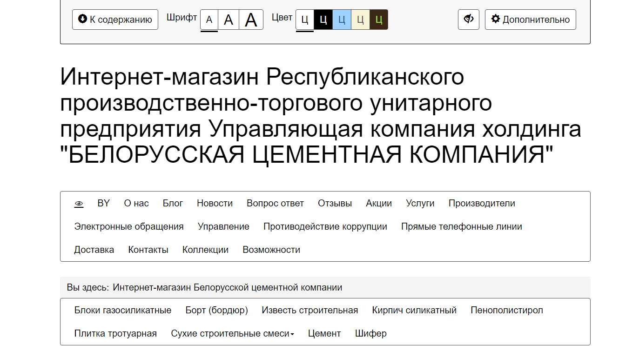Image resolution: width=639 pixels, height=364 pixels.
Task: Choose the beige color scheme swatch
Action: pyautogui.click(x=360, y=20)
